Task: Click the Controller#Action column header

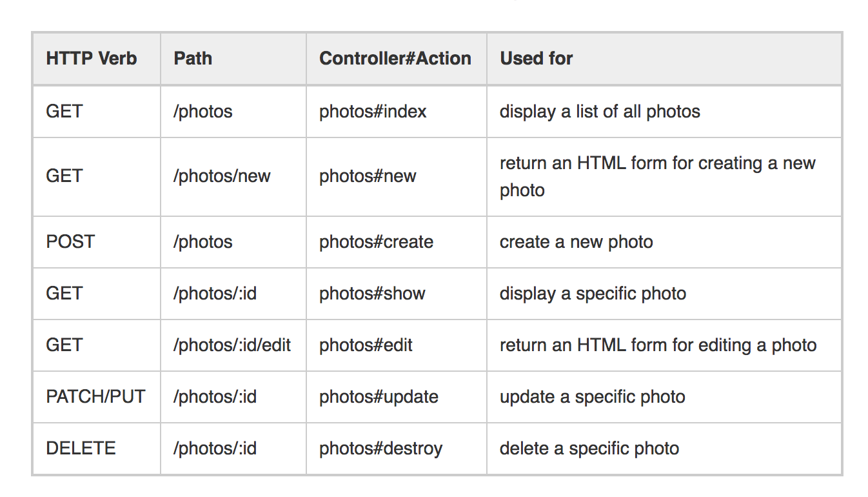Action: pos(395,59)
